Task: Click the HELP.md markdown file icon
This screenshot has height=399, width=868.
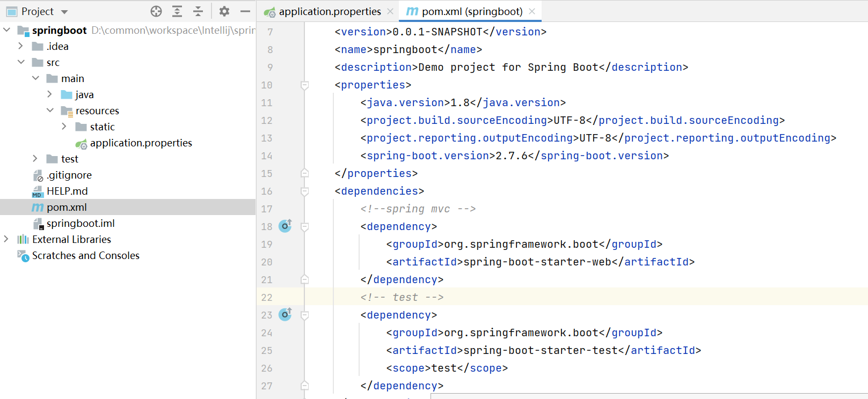Action: pyautogui.click(x=38, y=191)
